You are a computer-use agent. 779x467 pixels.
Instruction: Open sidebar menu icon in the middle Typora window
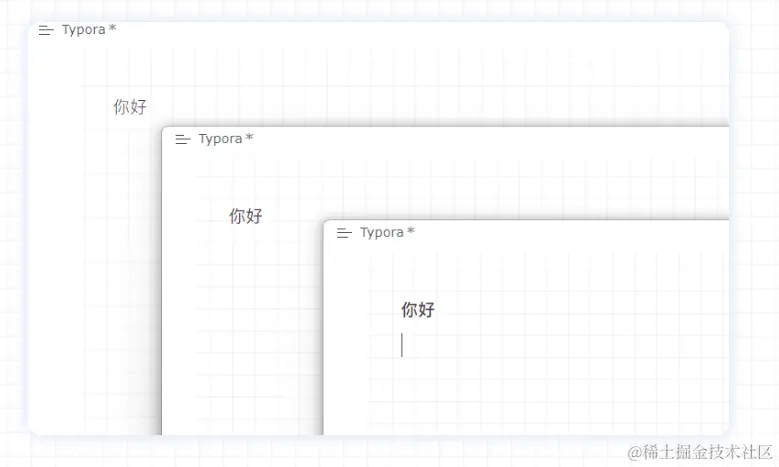click(183, 140)
